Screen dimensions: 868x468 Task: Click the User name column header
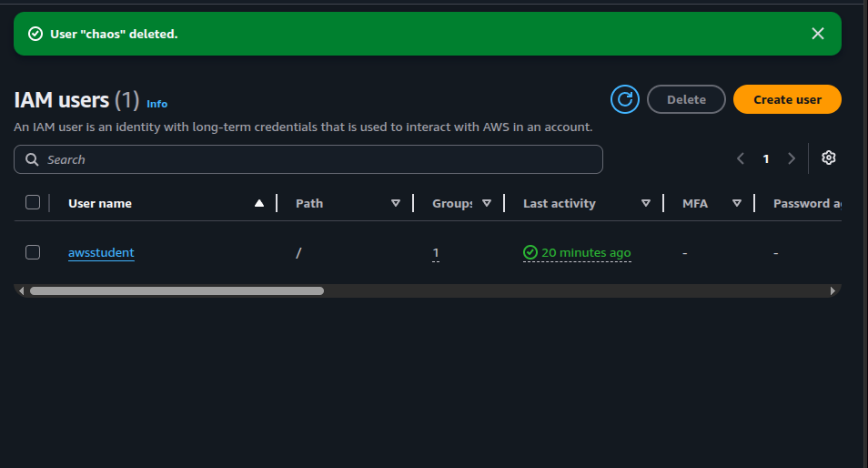point(100,203)
